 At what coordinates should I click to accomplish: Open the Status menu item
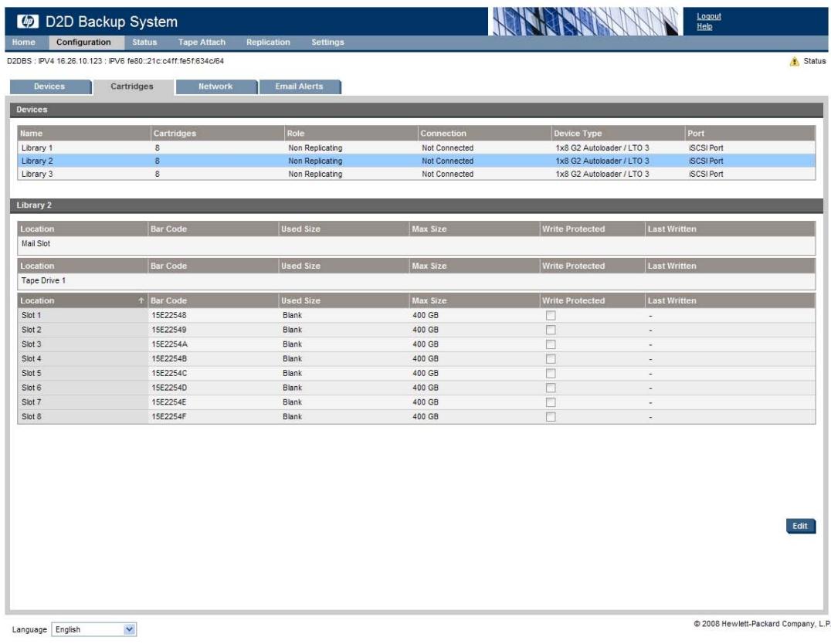144,42
